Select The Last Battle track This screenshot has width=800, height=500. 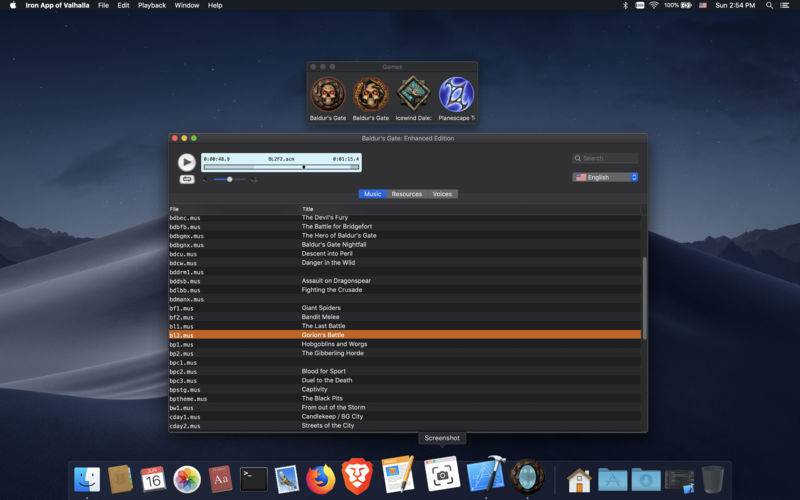tap(405, 326)
